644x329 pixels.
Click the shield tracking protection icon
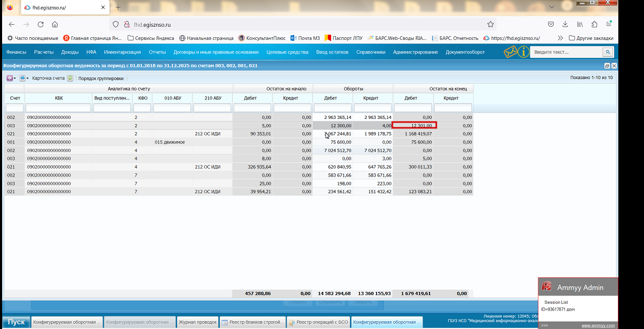click(x=116, y=25)
